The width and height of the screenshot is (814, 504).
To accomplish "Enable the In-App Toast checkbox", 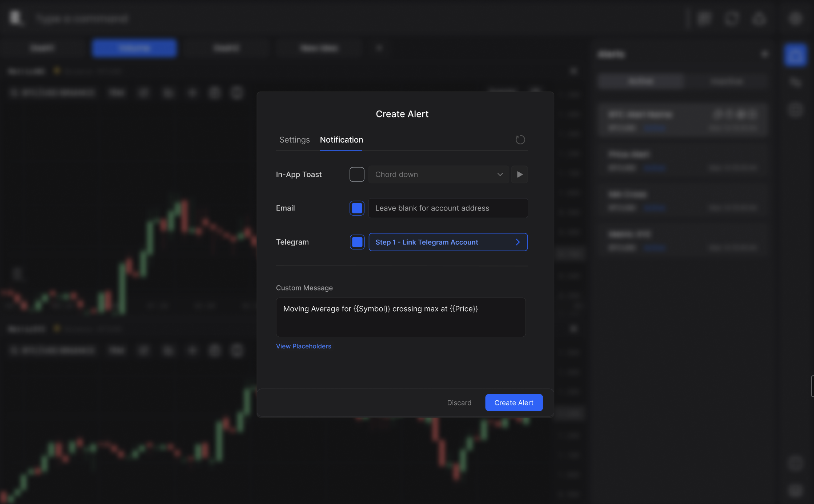I will coord(356,174).
